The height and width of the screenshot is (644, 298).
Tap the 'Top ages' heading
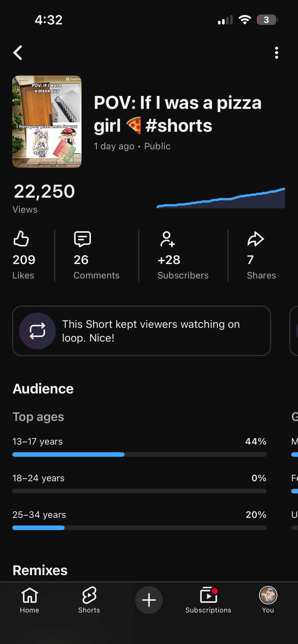(x=38, y=417)
